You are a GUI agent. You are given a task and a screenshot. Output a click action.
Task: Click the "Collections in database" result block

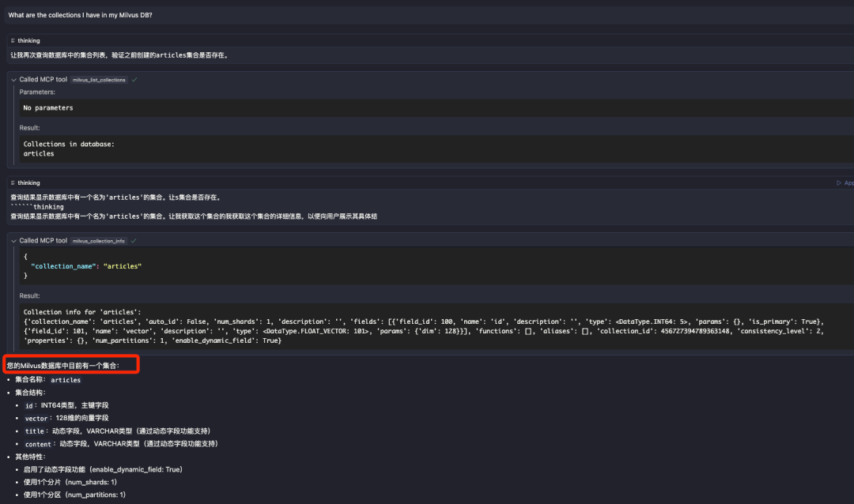coord(69,149)
